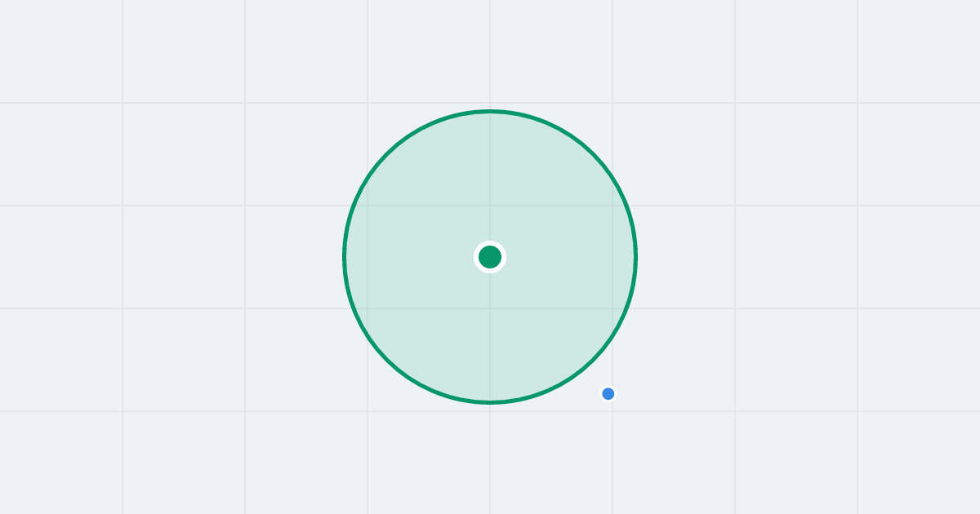Select the small blue handle dot
Screen dimensions: 980x514
pos(608,394)
